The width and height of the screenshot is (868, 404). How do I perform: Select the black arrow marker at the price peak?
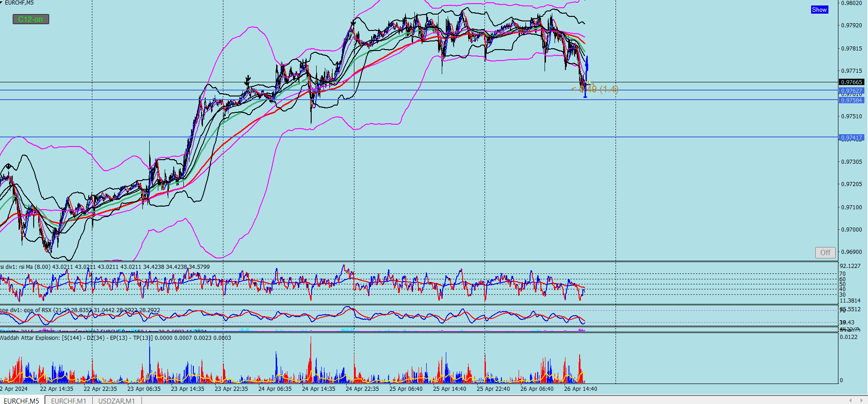point(353,22)
